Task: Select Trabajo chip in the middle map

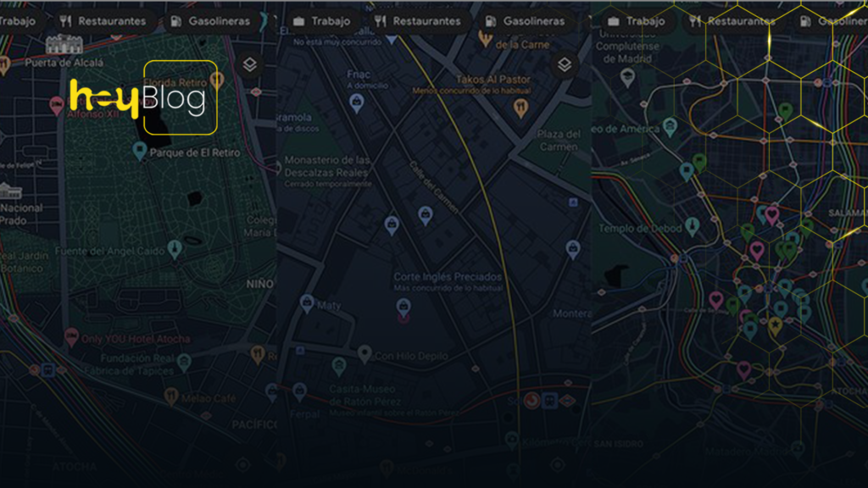Action: click(x=322, y=21)
